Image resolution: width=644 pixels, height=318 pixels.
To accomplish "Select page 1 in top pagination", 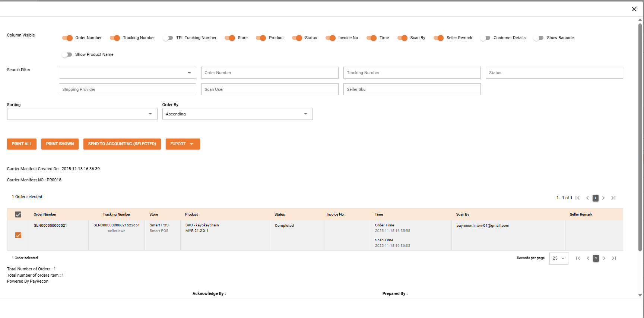I will click(596, 198).
